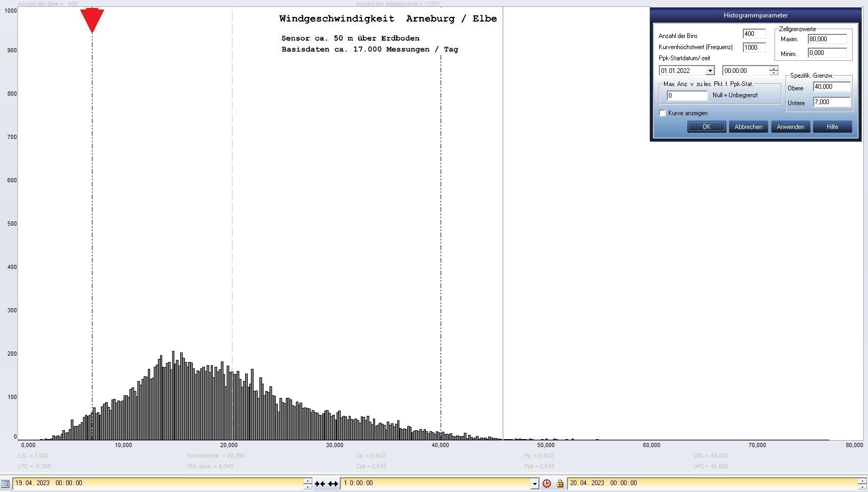Viewport: 868px width, 492px height.
Task: Click the expand time range arrows icon
Action: click(x=333, y=484)
